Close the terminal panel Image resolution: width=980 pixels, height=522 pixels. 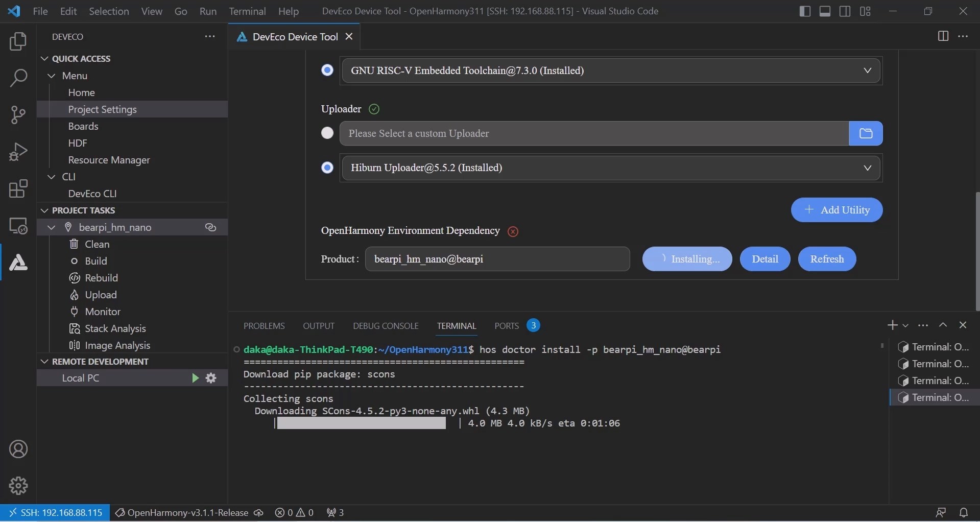coord(963,325)
